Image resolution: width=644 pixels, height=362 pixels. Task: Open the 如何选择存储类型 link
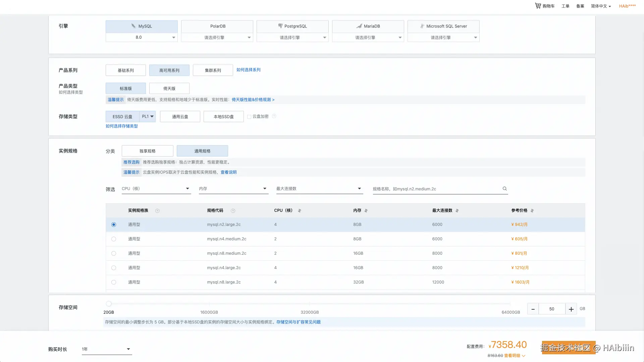coord(121,126)
